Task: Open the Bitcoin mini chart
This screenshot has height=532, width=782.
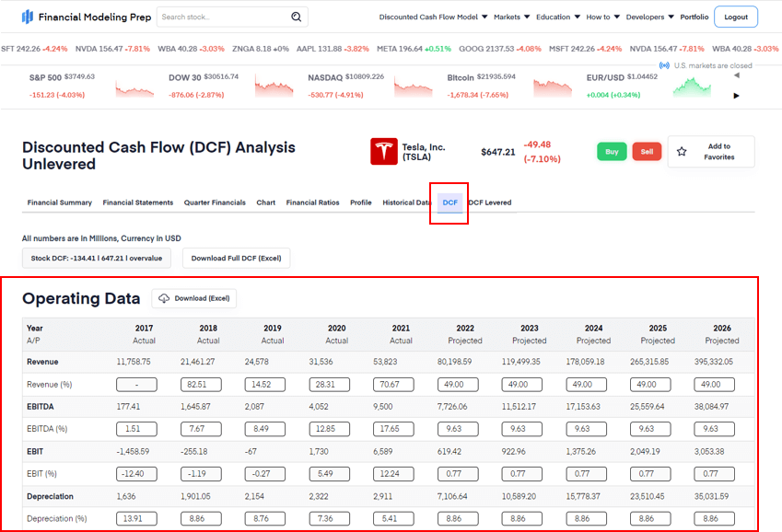Action: pyautogui.click(x=553, y=87)
